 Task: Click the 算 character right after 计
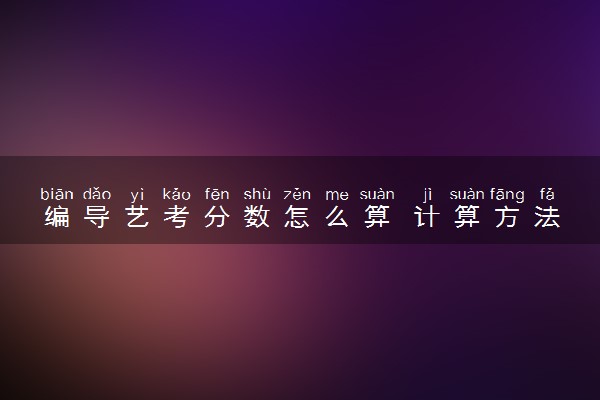click(467, 217)
